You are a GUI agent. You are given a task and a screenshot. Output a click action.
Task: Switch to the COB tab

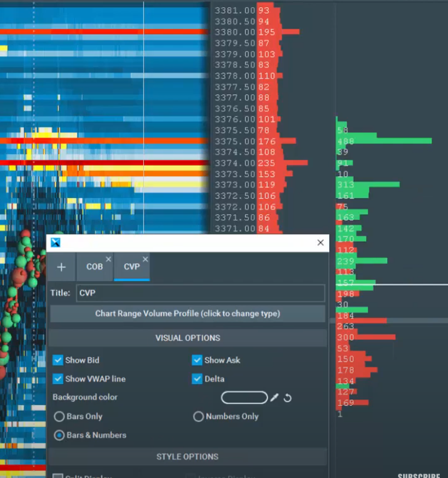tap(94, 267)
